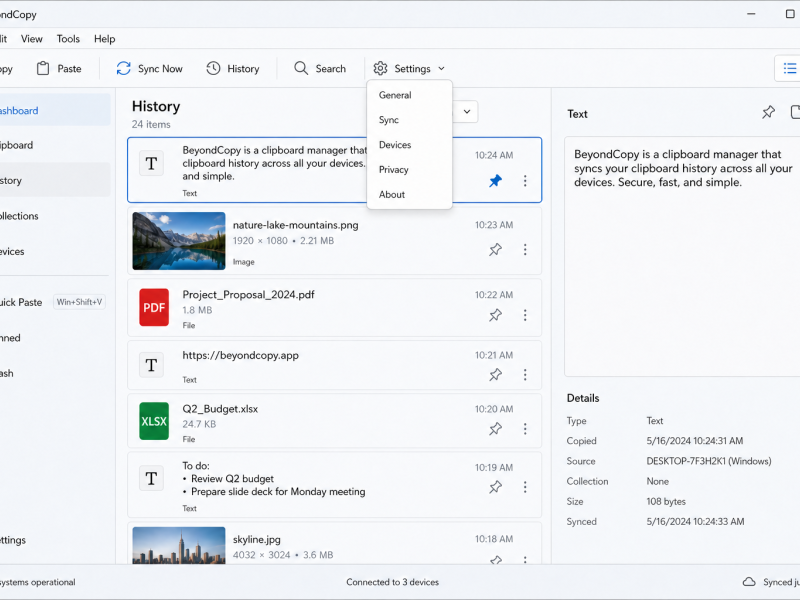Pin the Q2_Budget.xlsx item
This screenshot has width=800, height=600.
coord(495,429)
